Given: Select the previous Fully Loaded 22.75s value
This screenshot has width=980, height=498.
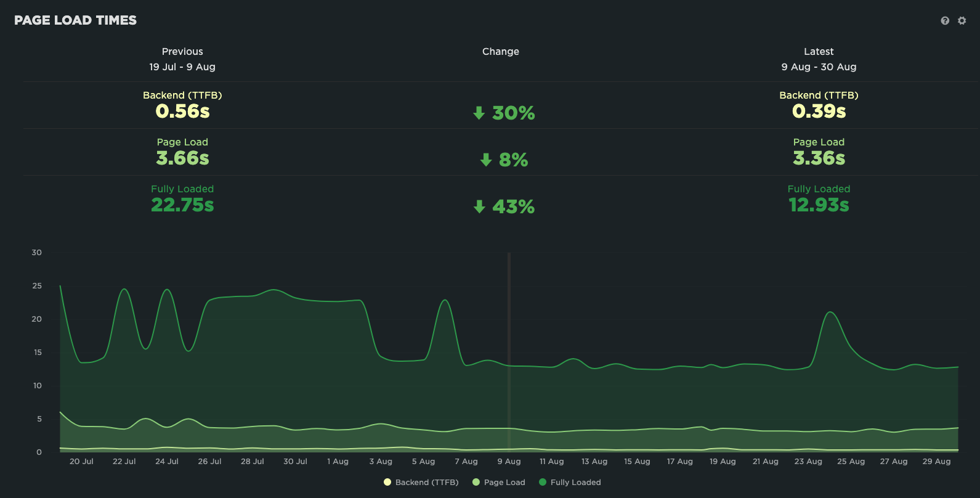Looking at the screenshot, I should [x=182, y=205].
